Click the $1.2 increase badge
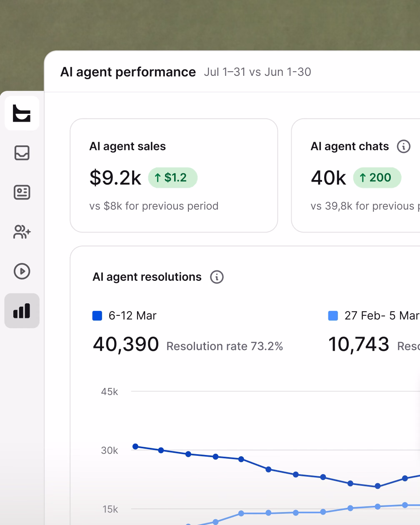 click(x=172, y=177)
